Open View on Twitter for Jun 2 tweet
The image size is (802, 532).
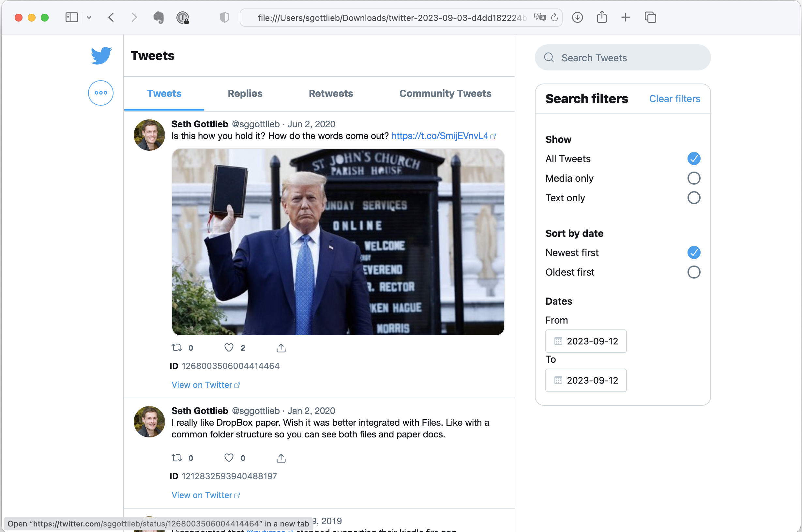point(205,385)
